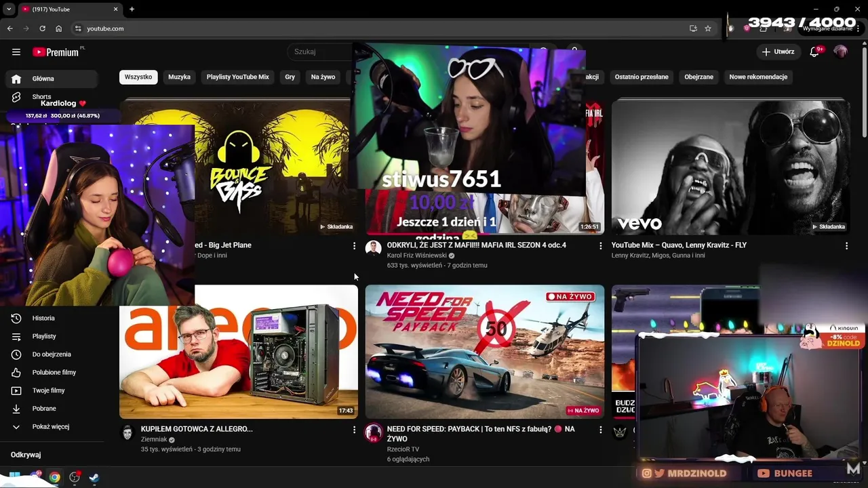Viewport: 868px width, 488px height.
Task: Open the Need for Speed Payback thumbnail
Action: pyautogui.click(x=485, y=352)
